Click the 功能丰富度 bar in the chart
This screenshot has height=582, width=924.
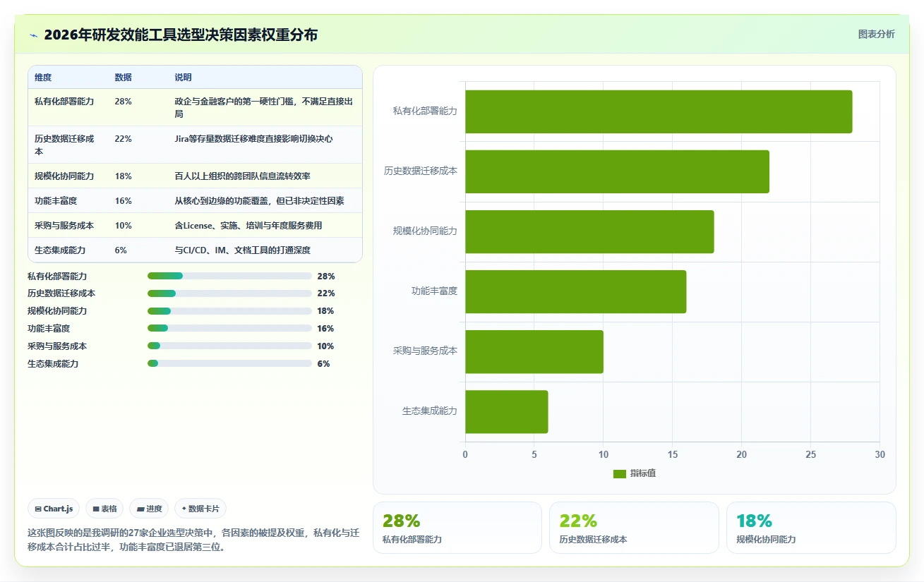click(x=575, y=291)
